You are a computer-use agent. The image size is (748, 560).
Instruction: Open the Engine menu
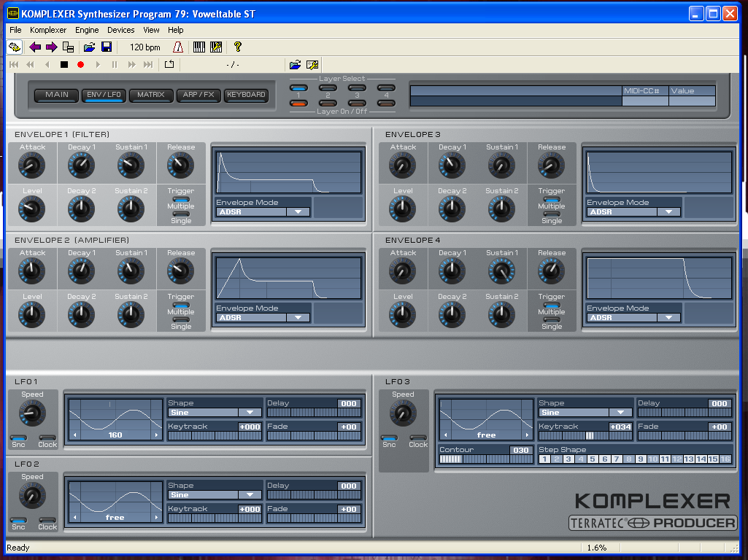click(87, 30)
